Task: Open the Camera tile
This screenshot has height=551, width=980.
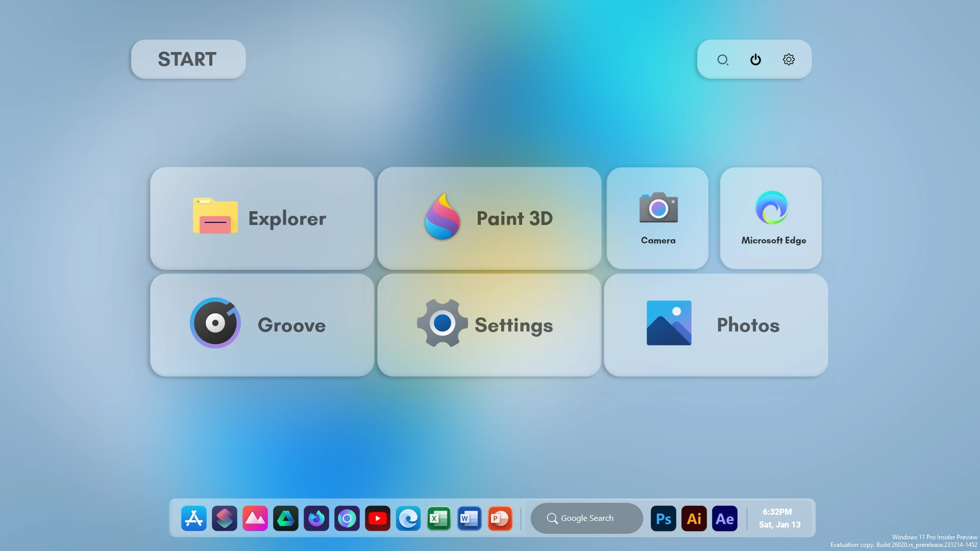Action: pos(657,218)
